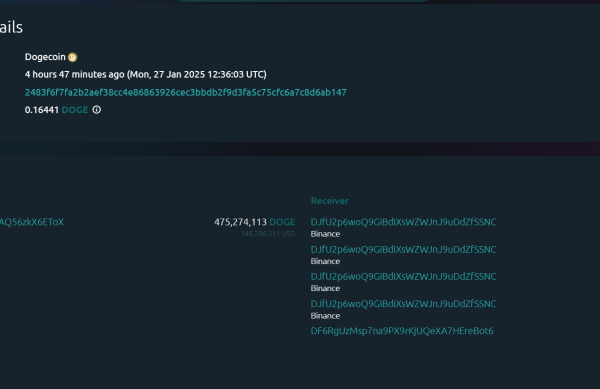Click the Dogecoin blockchain name text

click(45, 57)
